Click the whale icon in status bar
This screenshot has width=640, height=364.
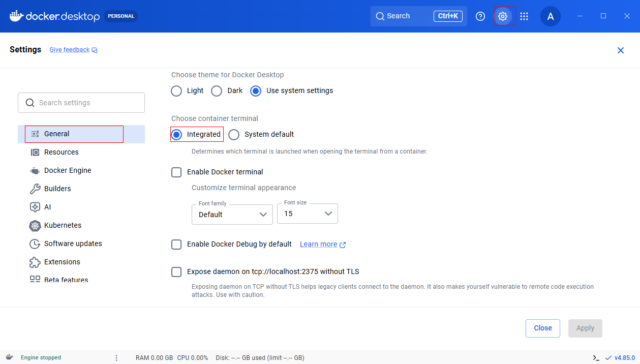pyautogui.click(x=10, y=357)
